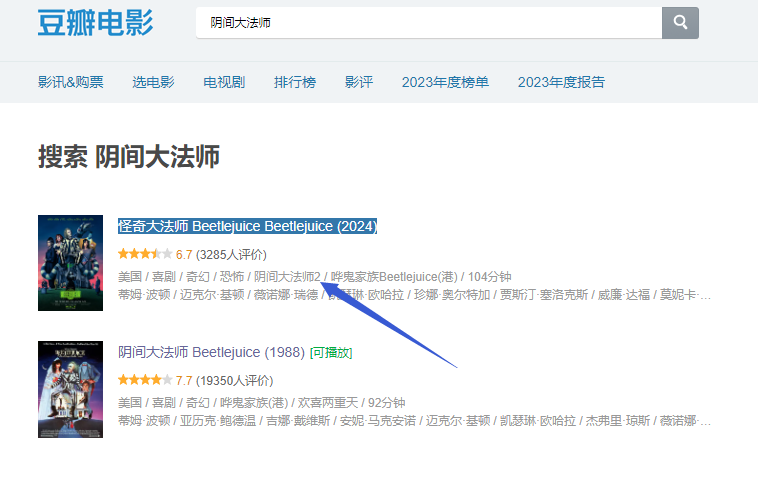Click the star rating of the 1988 film
Screen dimensions: 758x485
(x=144, y=381)
